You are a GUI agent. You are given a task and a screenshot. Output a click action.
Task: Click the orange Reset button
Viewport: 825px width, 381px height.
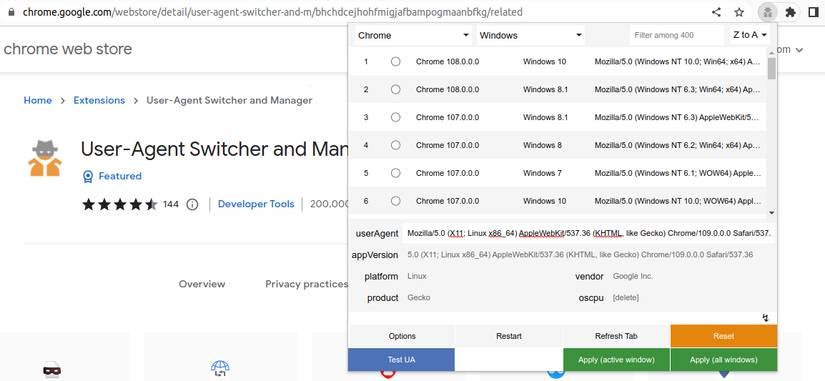click(x=723, y=336)
